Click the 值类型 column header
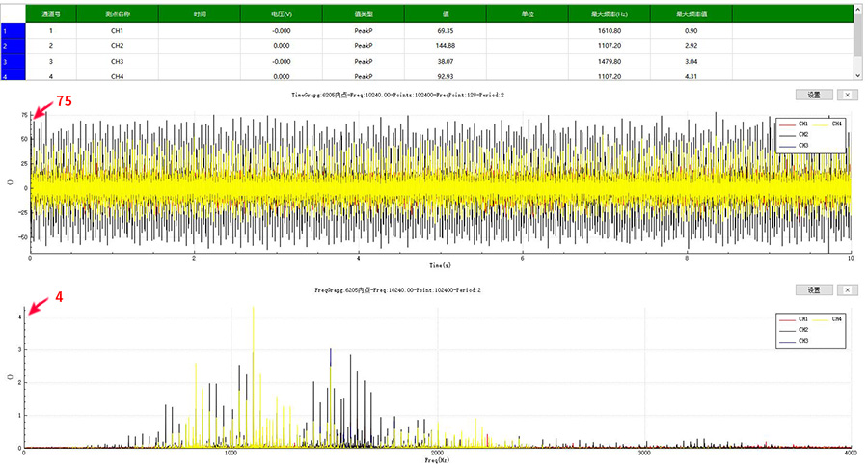 363,15
